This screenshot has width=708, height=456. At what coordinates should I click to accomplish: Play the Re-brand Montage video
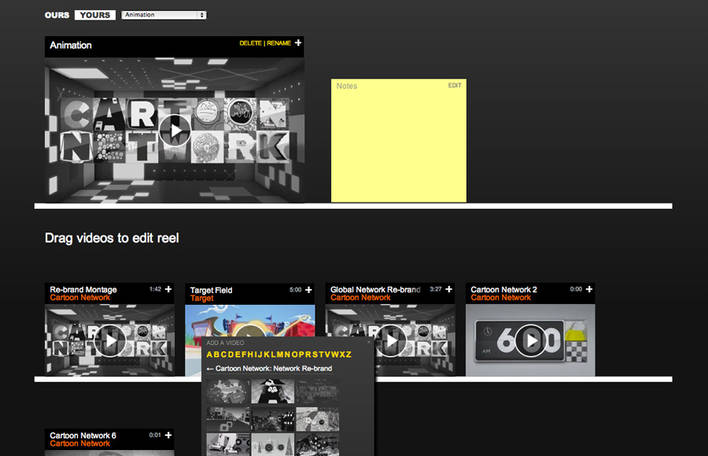pos(110,341)
